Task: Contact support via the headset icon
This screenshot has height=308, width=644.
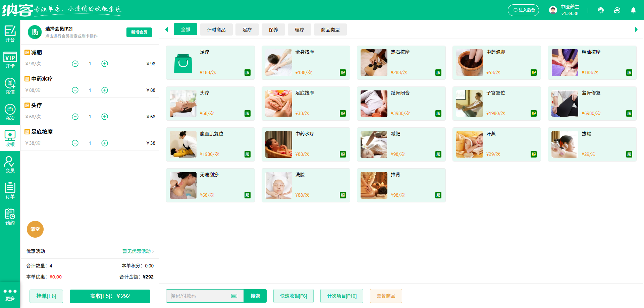Action: [x=601, y=10]
